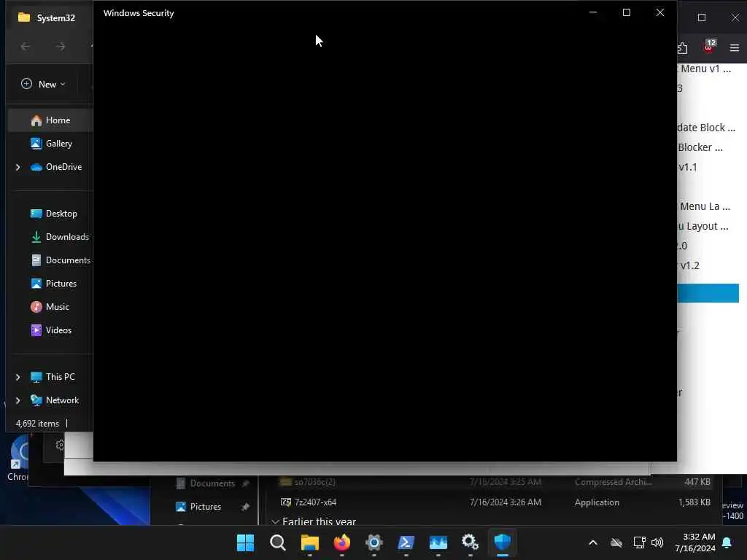747x560 pixels.
Task: Open the clock and date flyout
Action: 695,542
